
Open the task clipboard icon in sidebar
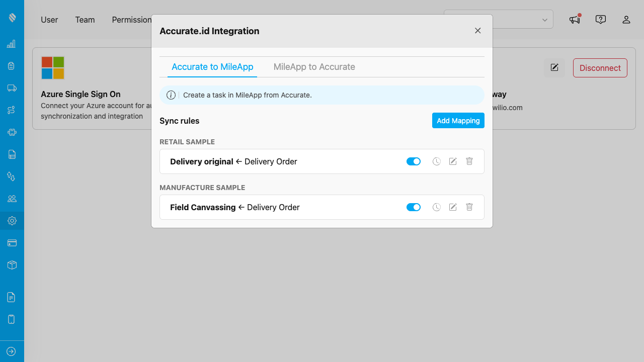(12, 66)
